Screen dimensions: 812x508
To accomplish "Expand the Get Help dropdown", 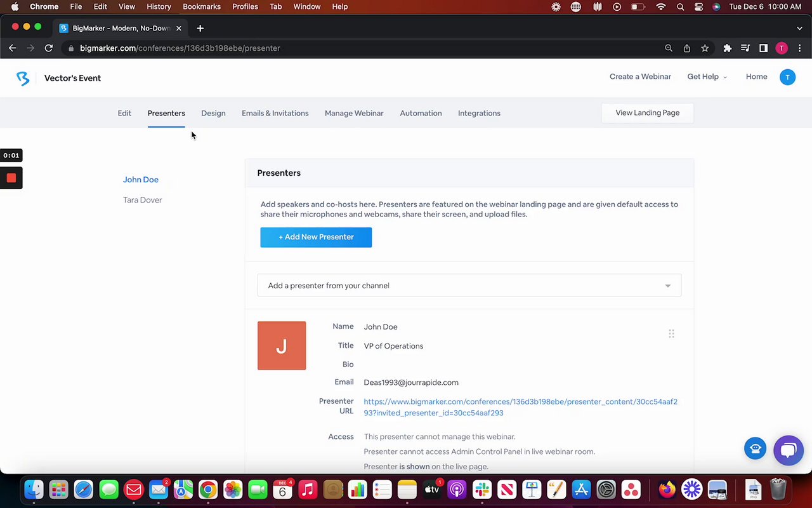I will click(x=707, y=77).
